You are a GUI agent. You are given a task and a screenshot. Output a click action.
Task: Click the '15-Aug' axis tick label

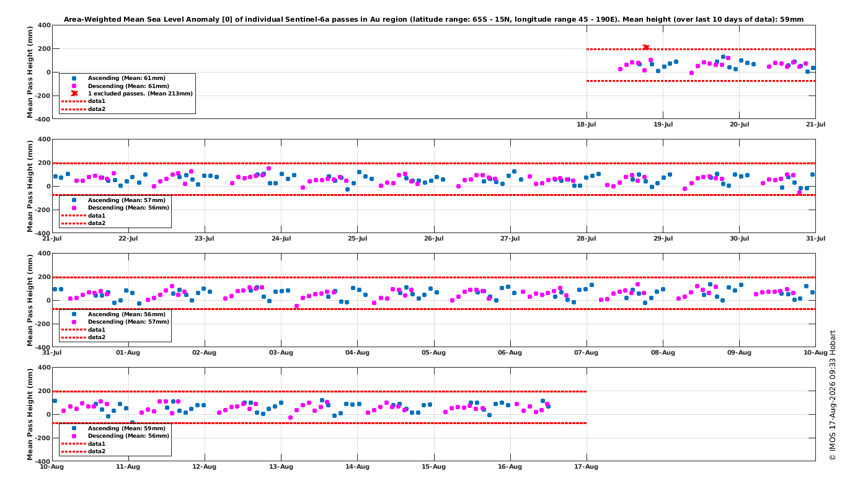pyautogui.click(x=433, y=467)
